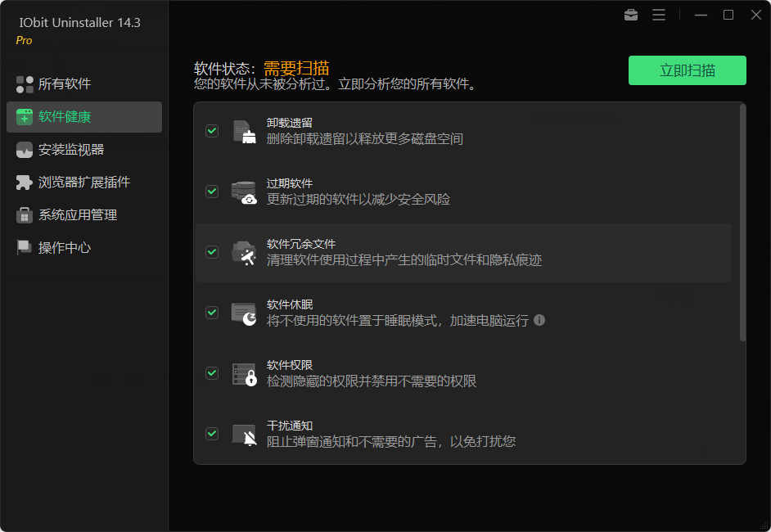771x532 pixels.
Task: Click the 立即扫描 button
Action: click(x=687, y=70)
